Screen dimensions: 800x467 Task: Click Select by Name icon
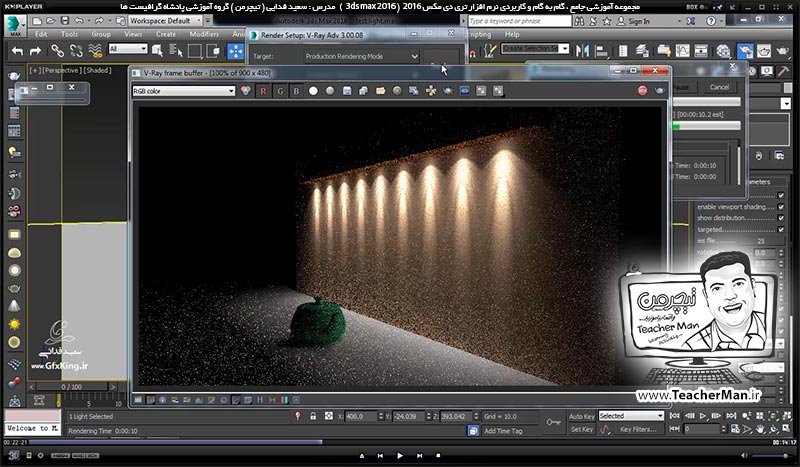coord(176,51)
